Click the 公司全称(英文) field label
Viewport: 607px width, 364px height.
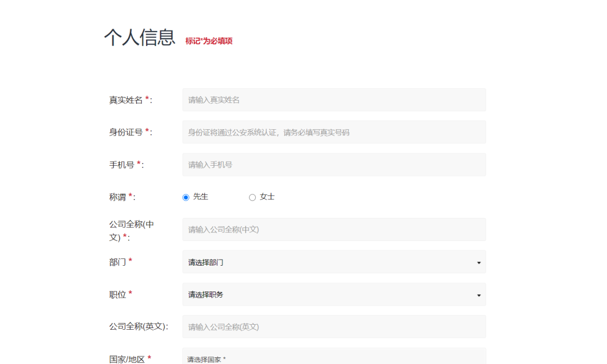point(138,326)
